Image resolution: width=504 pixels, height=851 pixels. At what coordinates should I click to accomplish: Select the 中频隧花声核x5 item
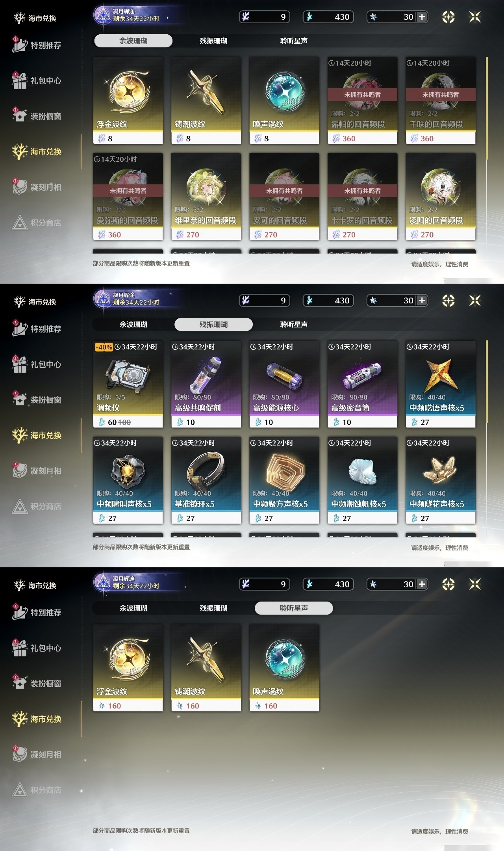pos(441,480)
